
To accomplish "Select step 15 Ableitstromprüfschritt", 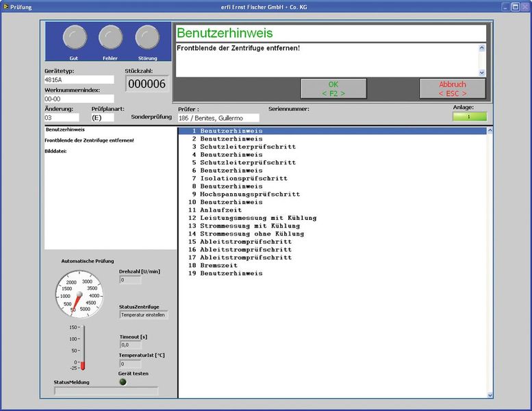I will click(x=332, y=242).
